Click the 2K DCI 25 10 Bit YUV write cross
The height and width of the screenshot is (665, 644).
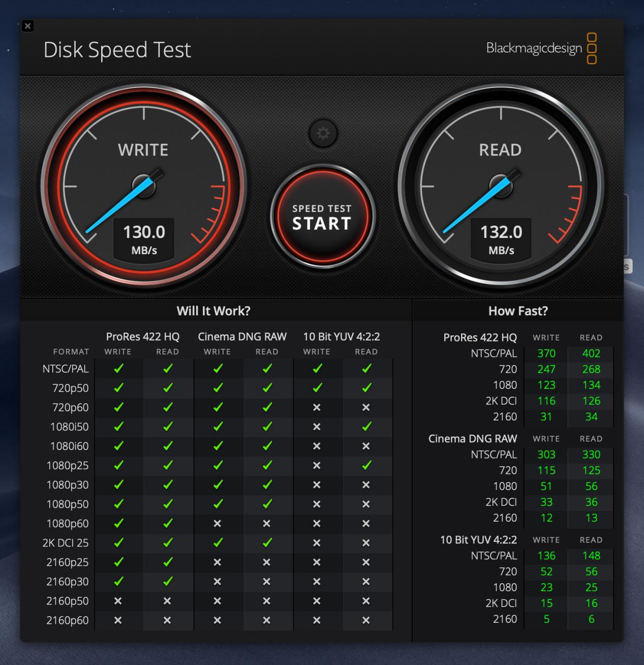point(317,542)
